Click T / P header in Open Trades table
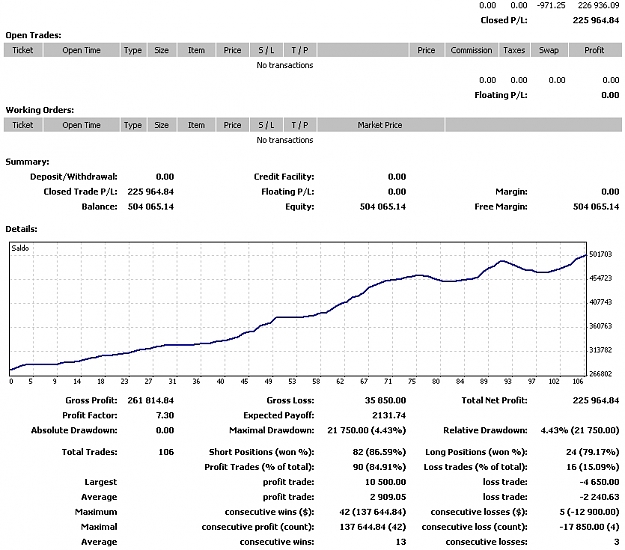625x550 pixels. click(x=300, y=50)
